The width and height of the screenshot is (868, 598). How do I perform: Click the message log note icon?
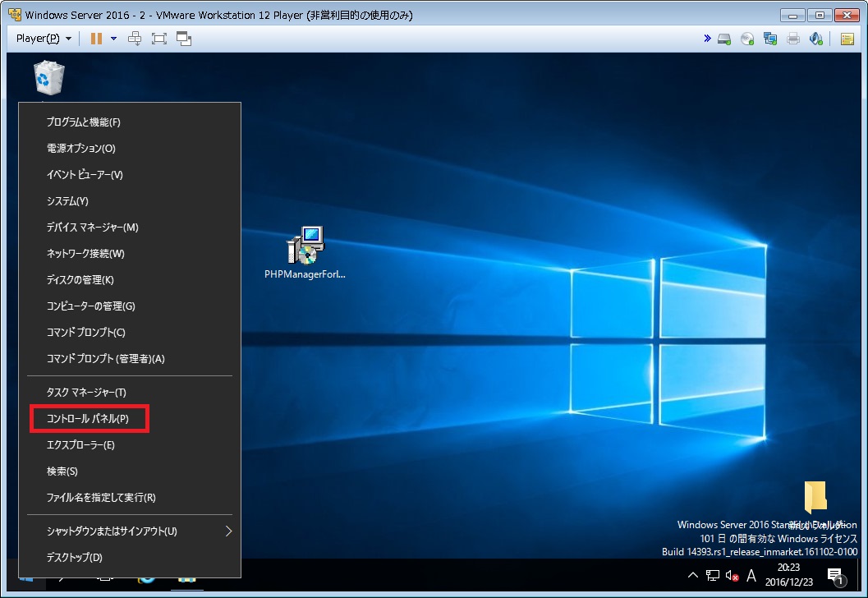pyautogui.click(x=847, y=39)
